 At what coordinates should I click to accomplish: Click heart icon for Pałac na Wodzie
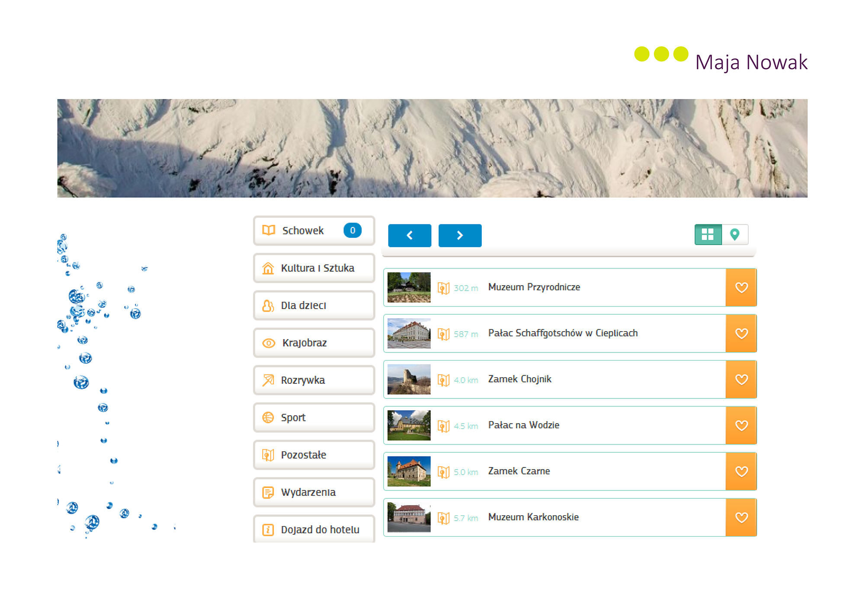[741, 425]
